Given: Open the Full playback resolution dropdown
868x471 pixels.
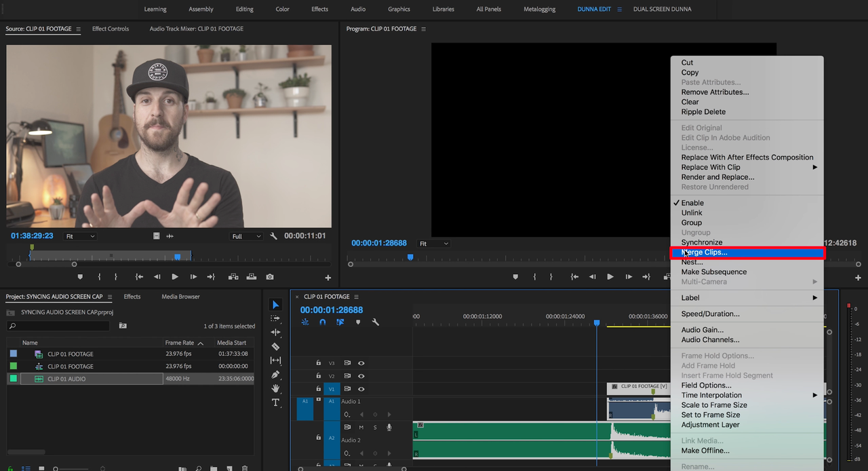Looking at the screenshot, I should pos(246,236).
